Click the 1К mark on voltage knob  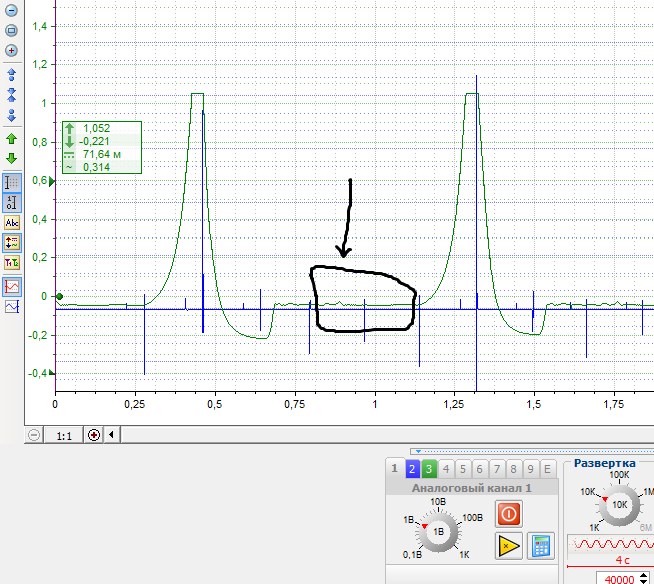pyautogui.click(x=464, y=555)
